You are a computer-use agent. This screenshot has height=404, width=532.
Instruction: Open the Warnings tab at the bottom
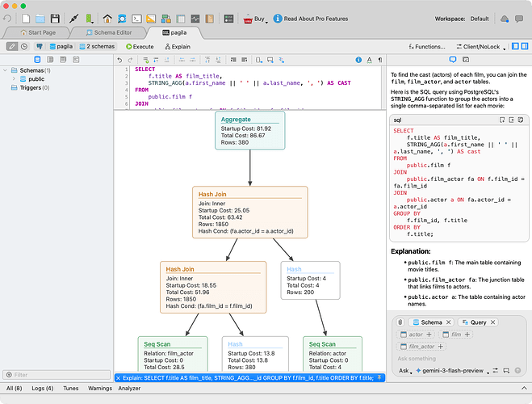click(100, 388)
